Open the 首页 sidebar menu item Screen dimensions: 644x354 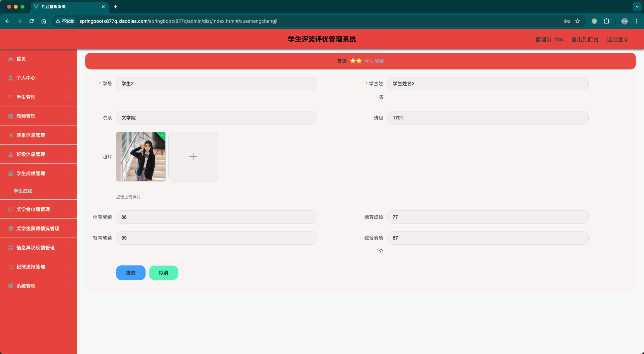point(39,59)
